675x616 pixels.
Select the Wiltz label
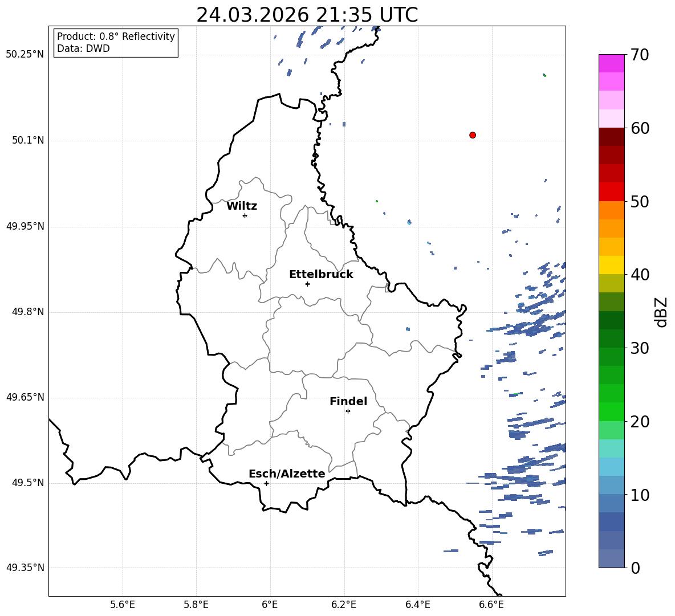[242, 206]
